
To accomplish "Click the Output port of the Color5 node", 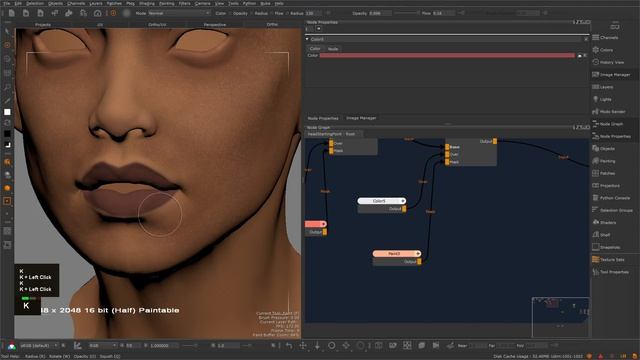I will click(404, 209).
